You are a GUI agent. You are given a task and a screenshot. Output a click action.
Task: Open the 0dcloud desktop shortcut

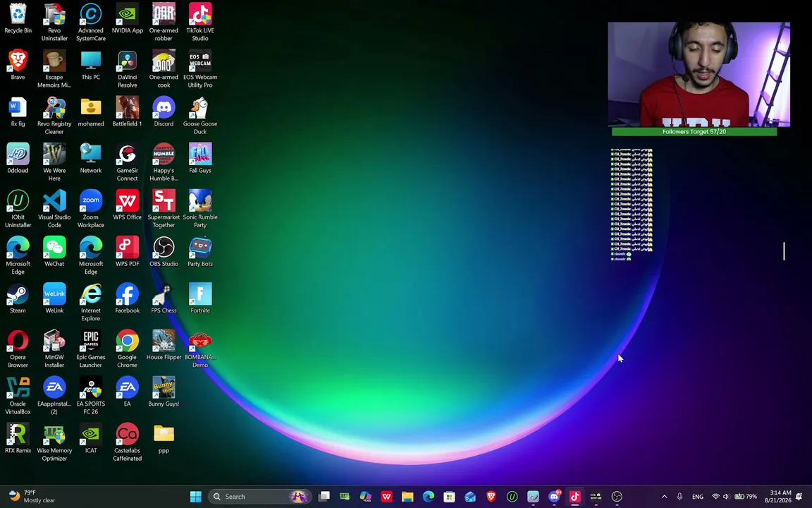click(18, 159)
